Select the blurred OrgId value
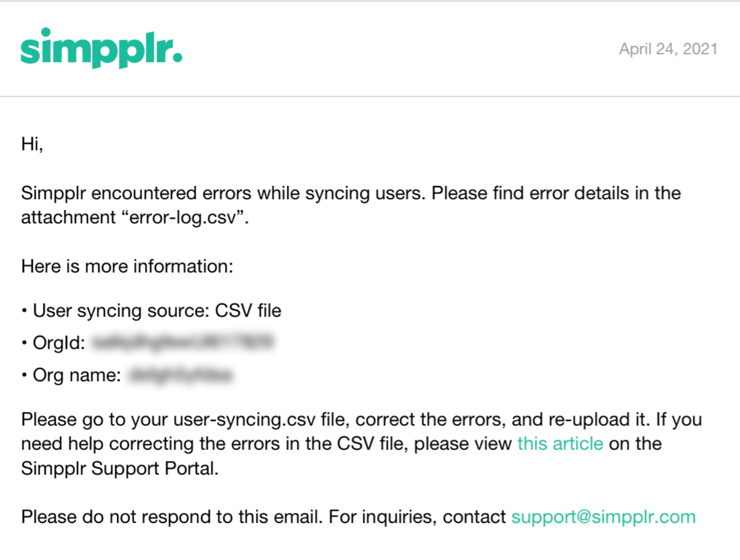Screen dimensions: 740x560 [x=182, y=342]
